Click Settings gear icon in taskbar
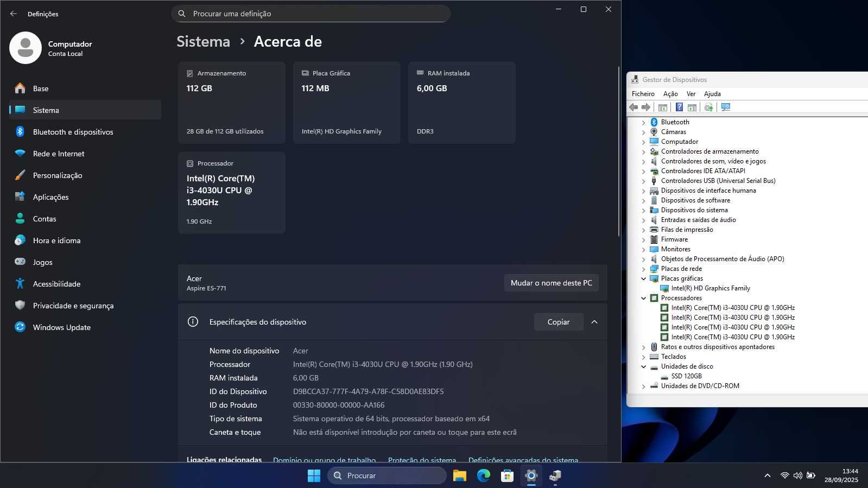Viewport: 868px width, 488px height. [531, 476]
